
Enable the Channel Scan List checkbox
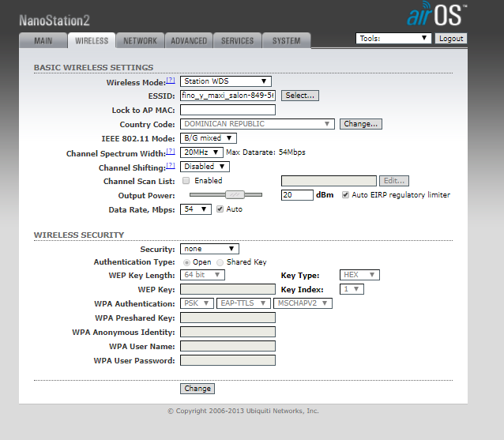[x=186, y=181]
